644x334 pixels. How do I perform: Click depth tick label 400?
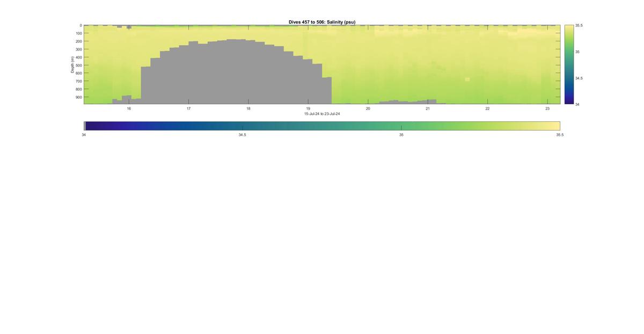coord(78,57)
